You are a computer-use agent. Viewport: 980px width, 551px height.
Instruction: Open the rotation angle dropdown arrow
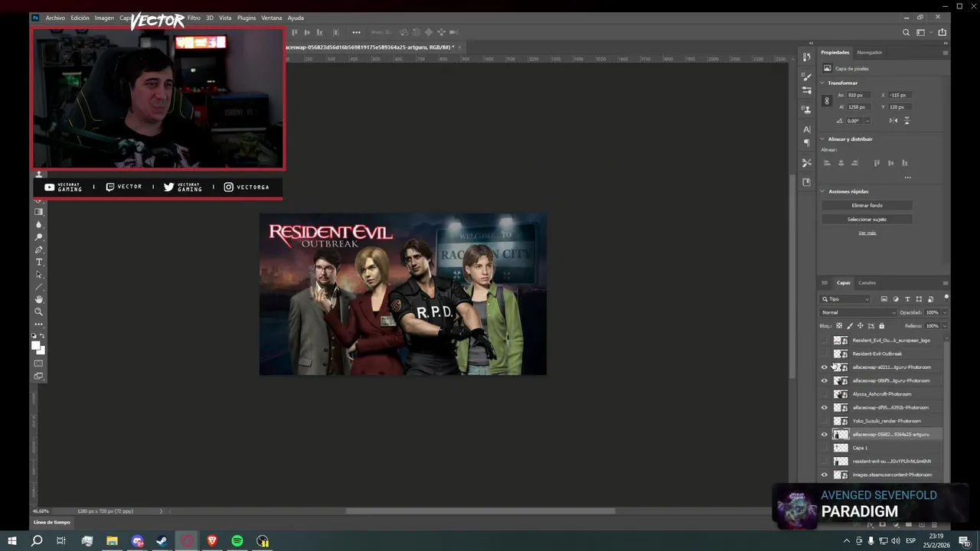point(867,121)
